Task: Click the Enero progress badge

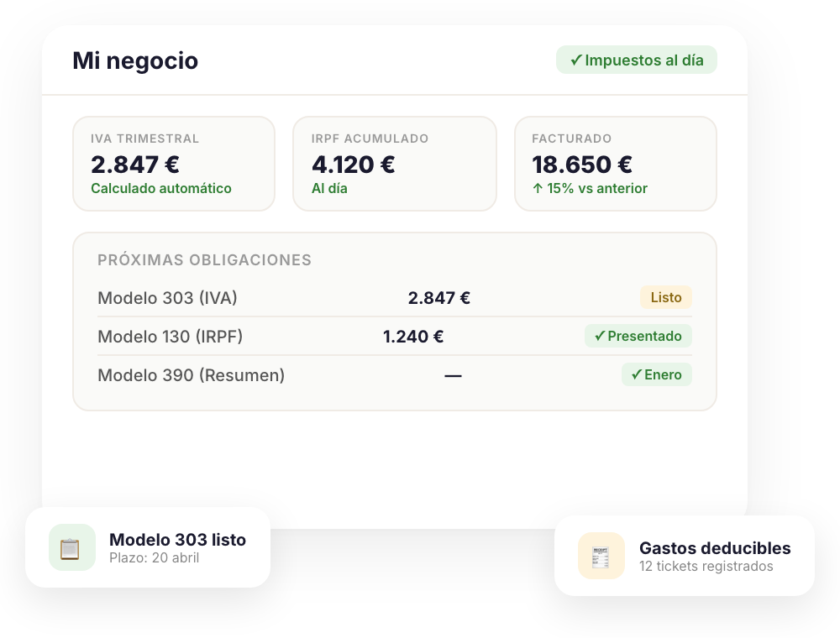Action: point(656,374)
